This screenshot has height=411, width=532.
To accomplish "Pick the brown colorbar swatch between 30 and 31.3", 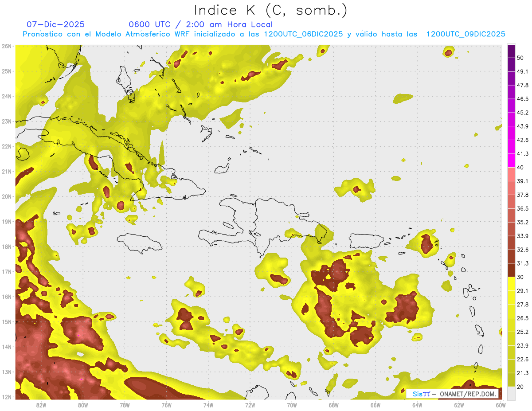I will click(x=511, y=270).
